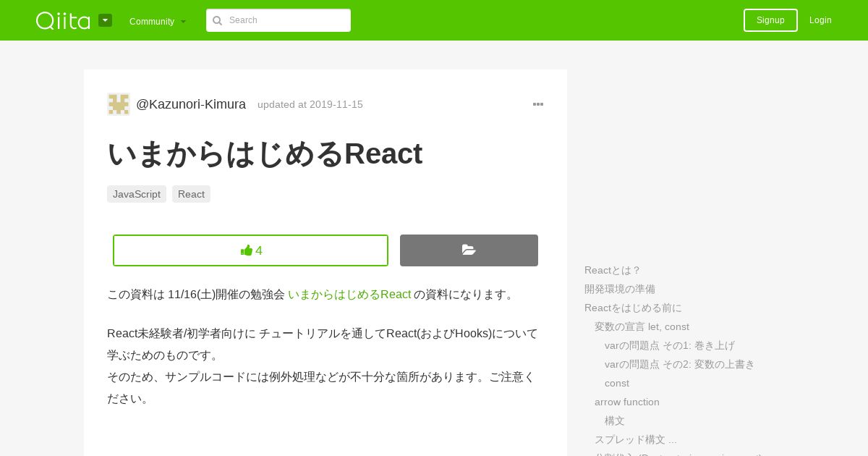Focus the Search input field
Screen dimensions: 868x456
coord(278,20)
